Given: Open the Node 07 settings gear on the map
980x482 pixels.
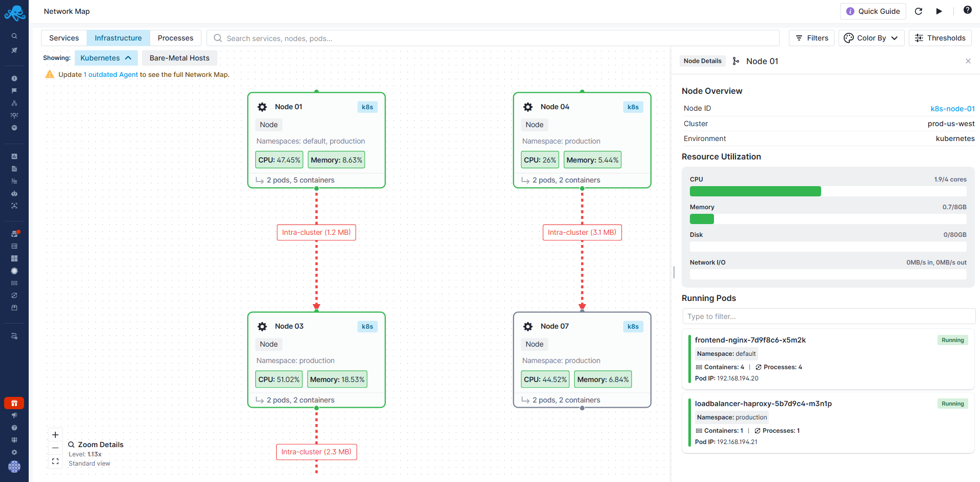Looking at the screenshot, I should [x=528, y=326].
